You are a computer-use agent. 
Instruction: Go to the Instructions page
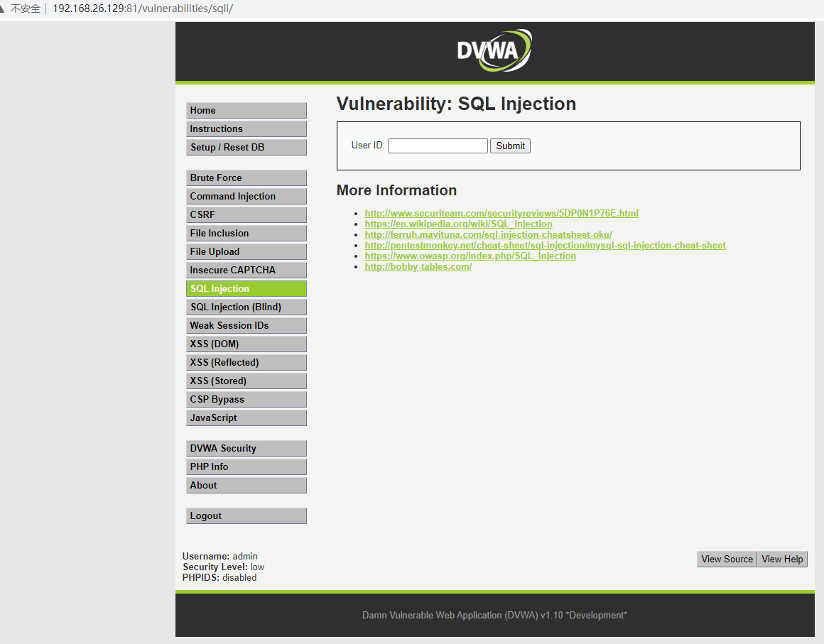pos(246,129)
